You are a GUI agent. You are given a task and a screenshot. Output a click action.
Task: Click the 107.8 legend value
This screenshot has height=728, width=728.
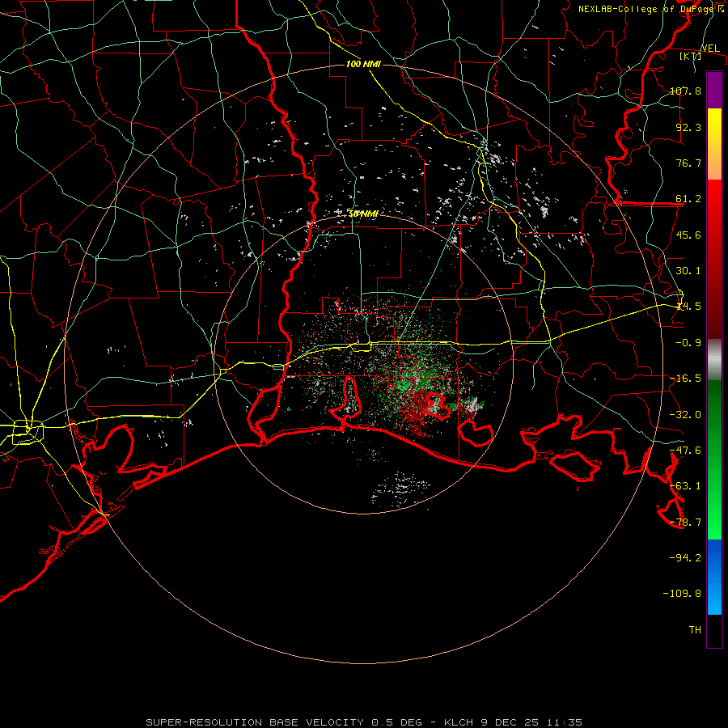685,91
